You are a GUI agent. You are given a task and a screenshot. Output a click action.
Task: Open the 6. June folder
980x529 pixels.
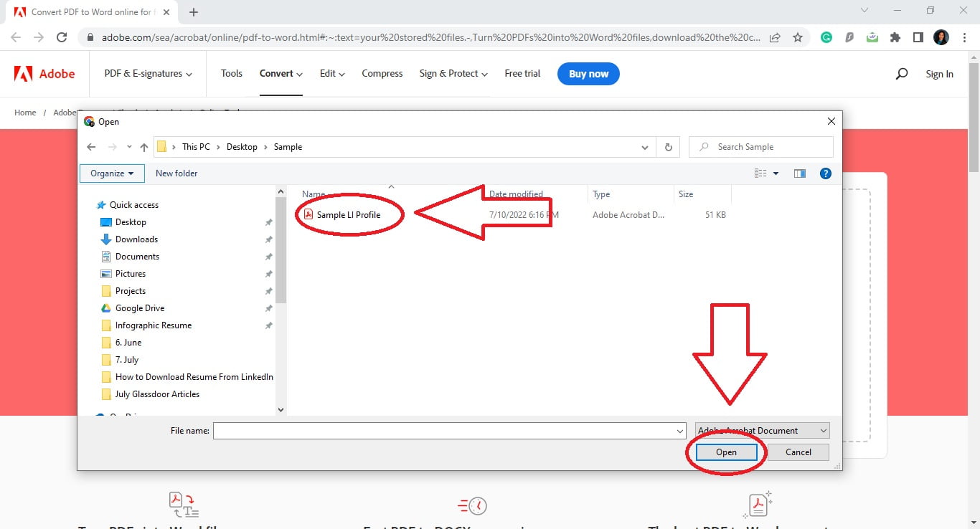128,343
